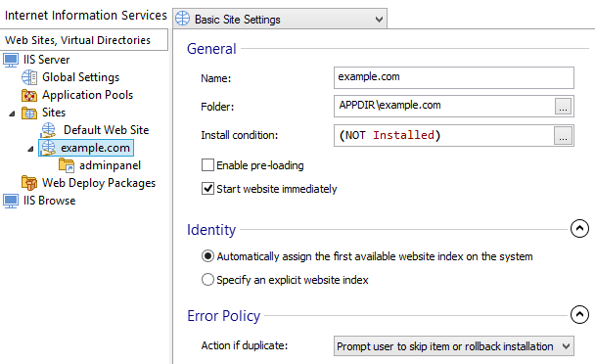
Task: Enable pre-loading checkbox
Action: pyautogui.click(x=207, y=165)
